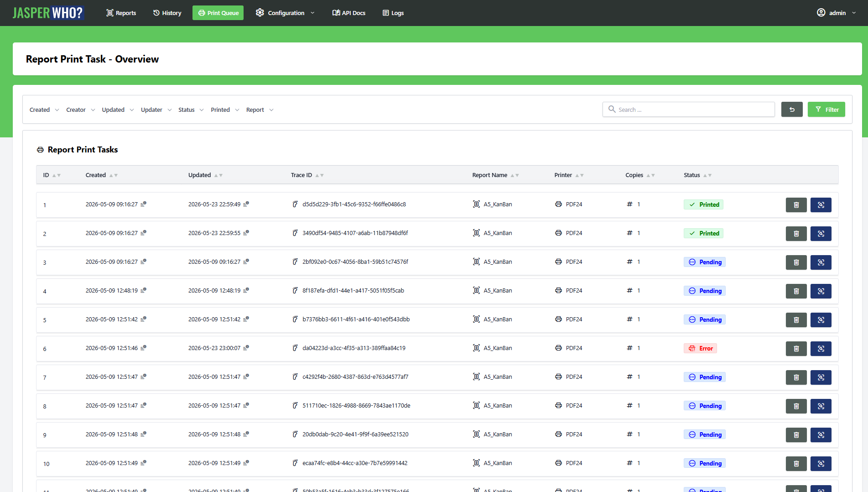This screenshot has height=492, width=868.
Task: Open the Logs page
Action: coord(393,13)
